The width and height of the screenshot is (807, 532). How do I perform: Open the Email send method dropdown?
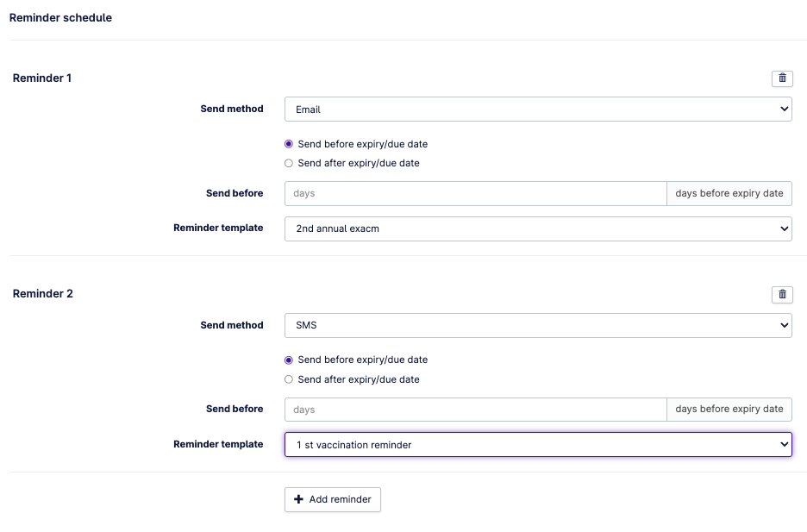(538, 110)
